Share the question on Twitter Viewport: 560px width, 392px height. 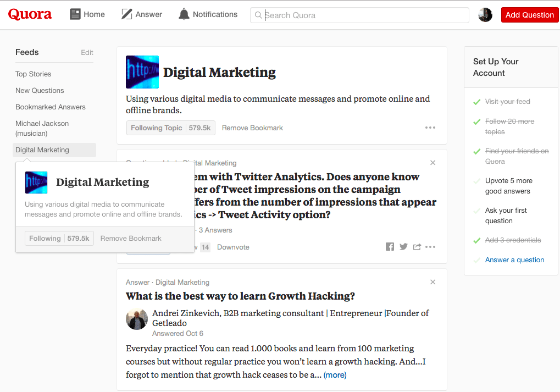click(x=403, y=246)
